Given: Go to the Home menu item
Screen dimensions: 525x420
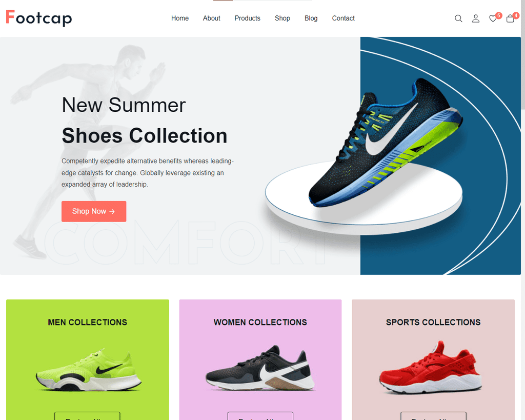Looking at the screenshot, I should pos(180,18).
